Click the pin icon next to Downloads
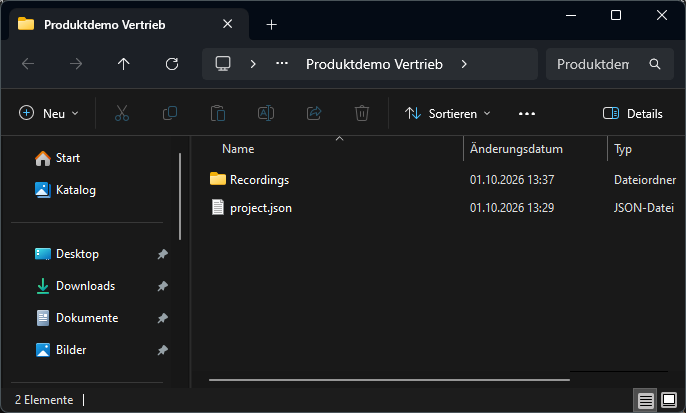The height and width of the screenshot is (413, 686). pyautogui.click(x=162, y=286)
